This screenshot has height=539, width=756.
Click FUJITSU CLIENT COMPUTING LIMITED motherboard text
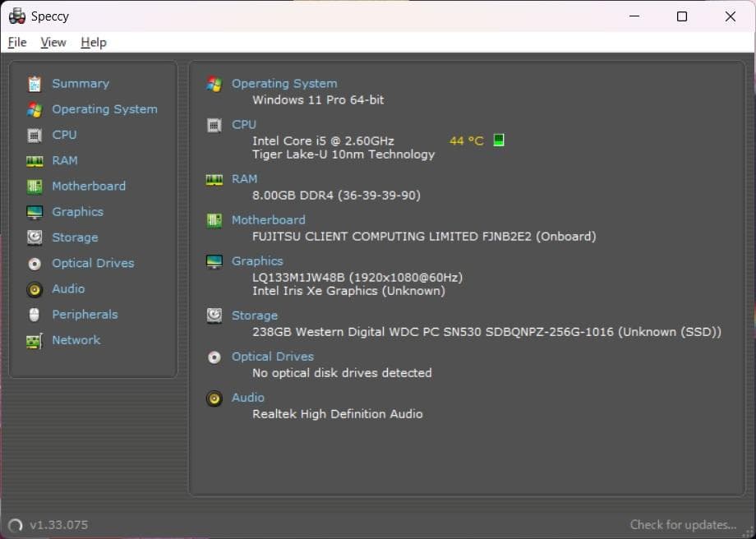tap(424, 237)
